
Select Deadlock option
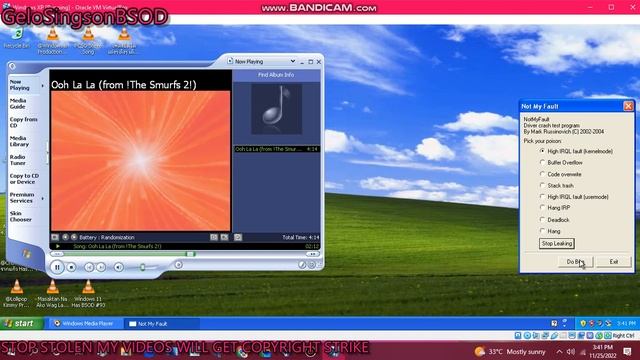point(542,220)
